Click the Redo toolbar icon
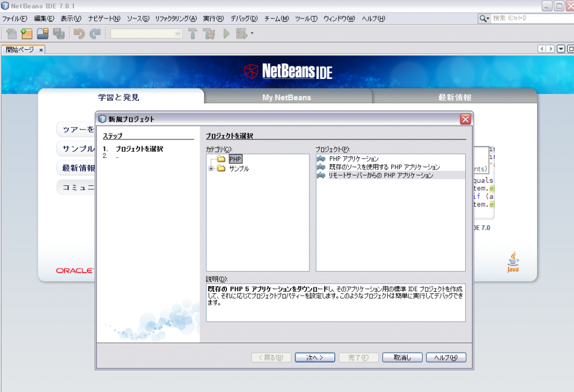The width and height of the screenshot is (574, 392). [95, 34]
